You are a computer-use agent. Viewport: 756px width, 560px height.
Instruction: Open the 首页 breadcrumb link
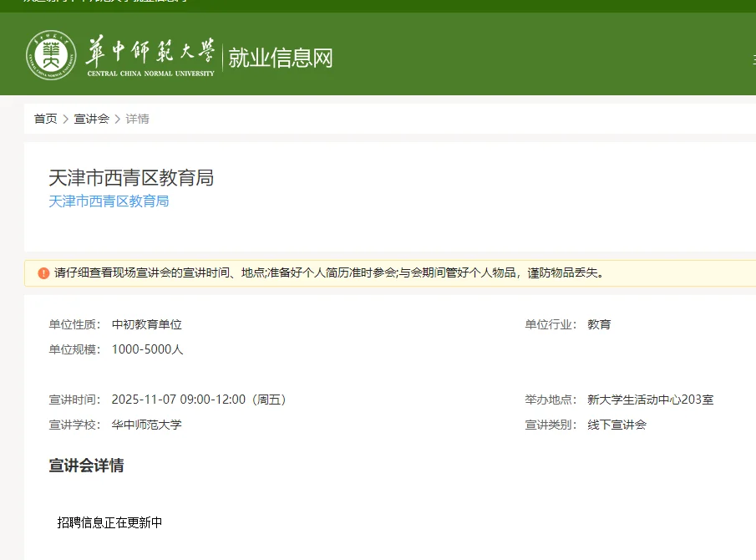click(x=44, y=119)
